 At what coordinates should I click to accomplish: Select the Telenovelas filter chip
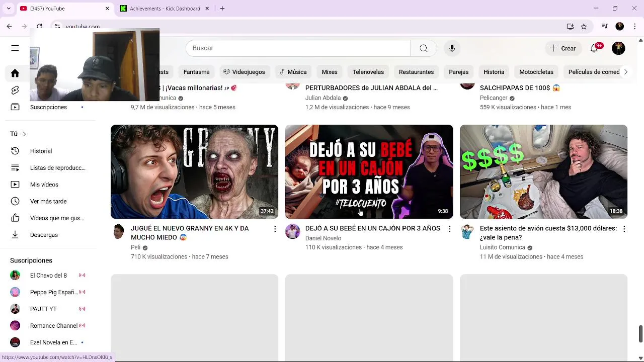368,72
